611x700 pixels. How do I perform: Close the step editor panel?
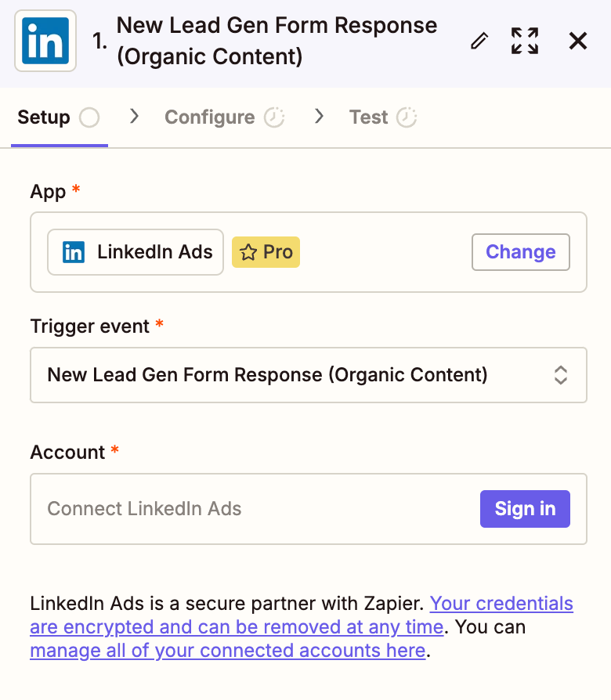[x=578, y=41]
